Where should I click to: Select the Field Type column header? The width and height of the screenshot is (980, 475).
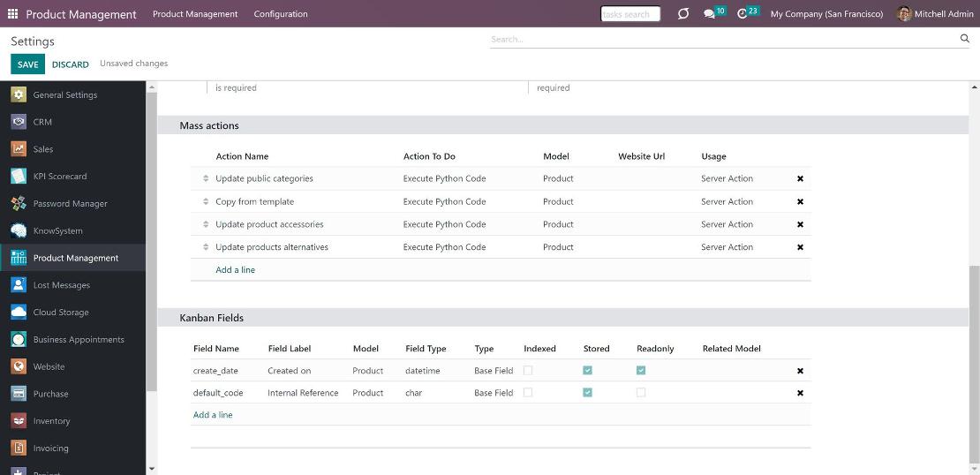(x=426, y=349)
